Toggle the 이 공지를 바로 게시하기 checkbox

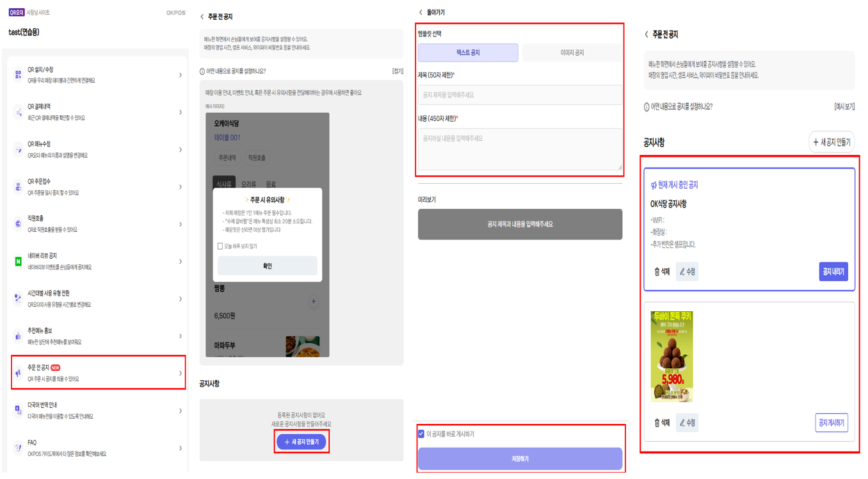tap(421, 434)
